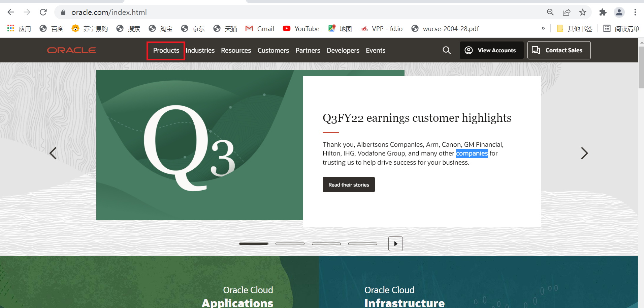Screen dimensions: 644x308
Task: Open Oracle Cloud Applications tile
Action: [x=159, y=282]
